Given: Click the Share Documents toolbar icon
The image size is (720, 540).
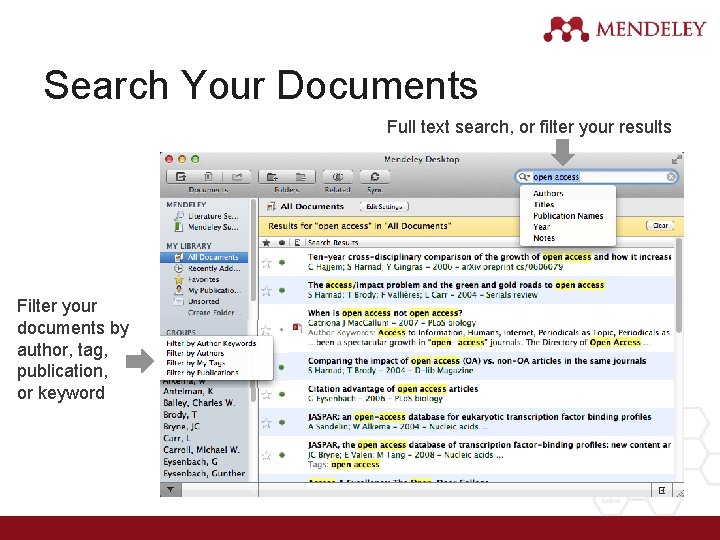Looking at the screenshot, I should [x=237, y=177].
